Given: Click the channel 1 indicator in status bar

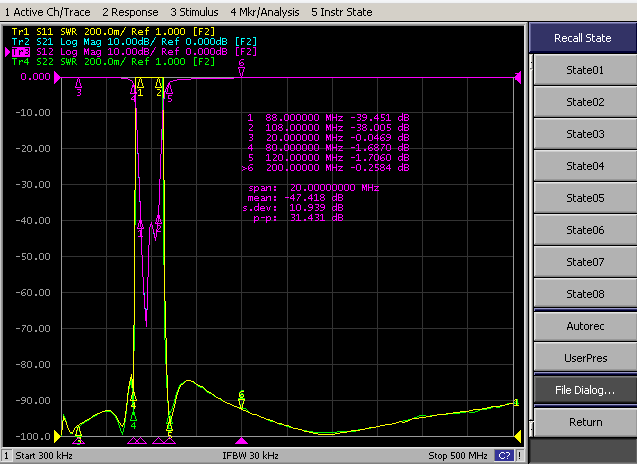Looking at the screenshot, I should [x=6, y=455].
